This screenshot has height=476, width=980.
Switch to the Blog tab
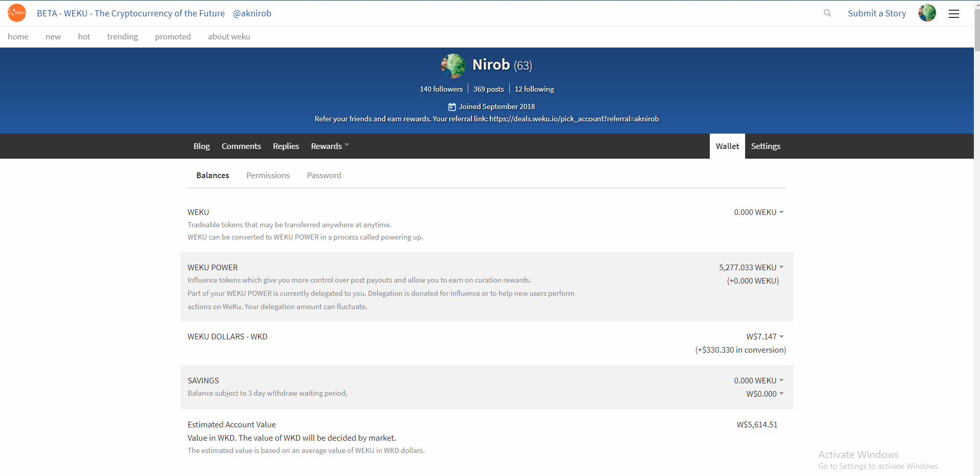202,146
